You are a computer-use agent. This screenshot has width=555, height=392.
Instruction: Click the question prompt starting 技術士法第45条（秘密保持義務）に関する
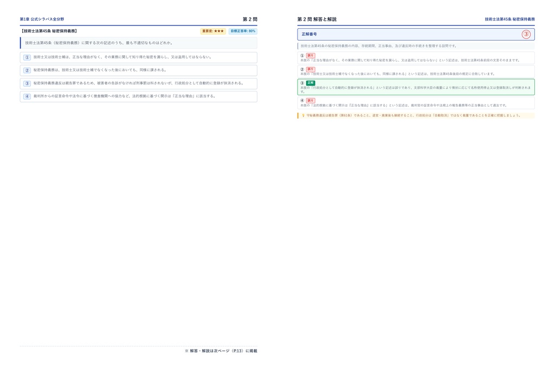(x=99, y=43)
